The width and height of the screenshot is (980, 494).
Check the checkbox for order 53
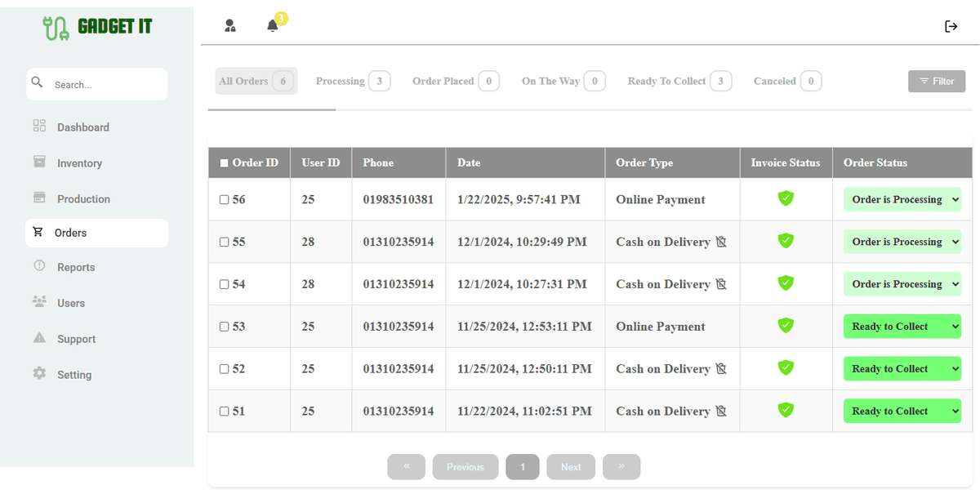(224, 326)
